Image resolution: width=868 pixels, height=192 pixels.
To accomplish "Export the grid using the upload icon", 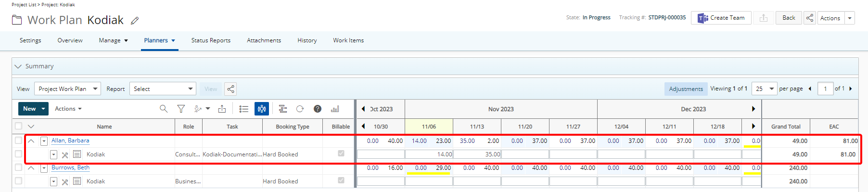I will click(222, 109).
